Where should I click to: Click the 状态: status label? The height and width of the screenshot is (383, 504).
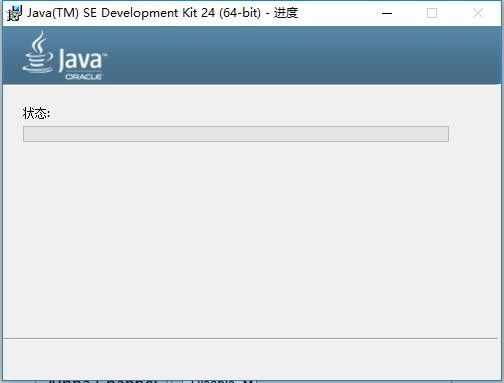(x=36, y=113)
